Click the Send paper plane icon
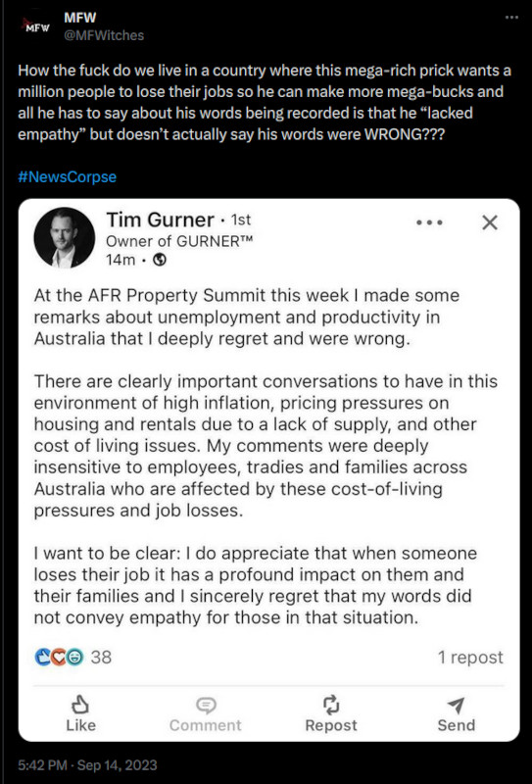 pos(456,706)
